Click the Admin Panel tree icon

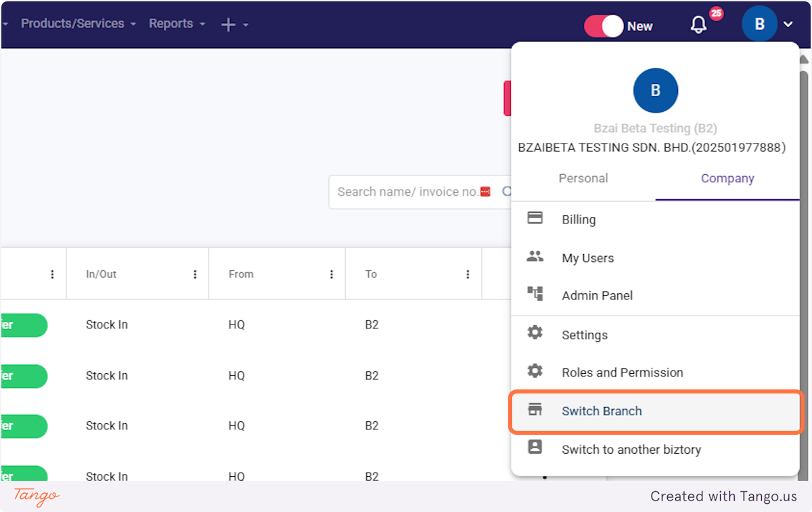coord(535,294)
